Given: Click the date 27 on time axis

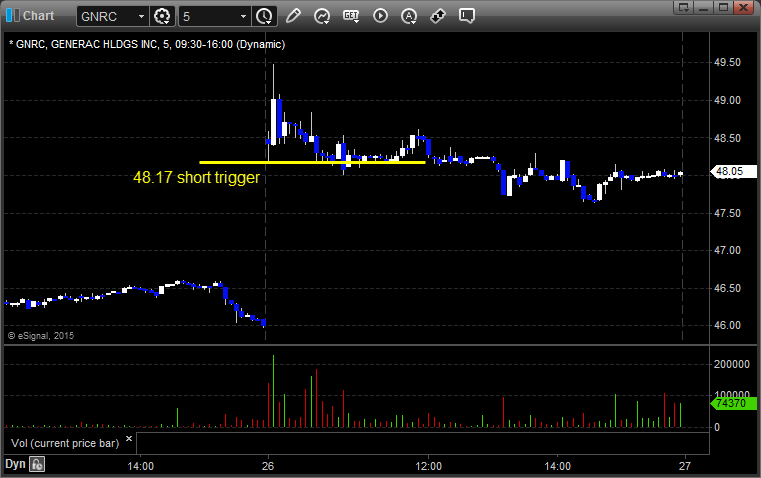Looking at the screenshot, I should [685, 466].
